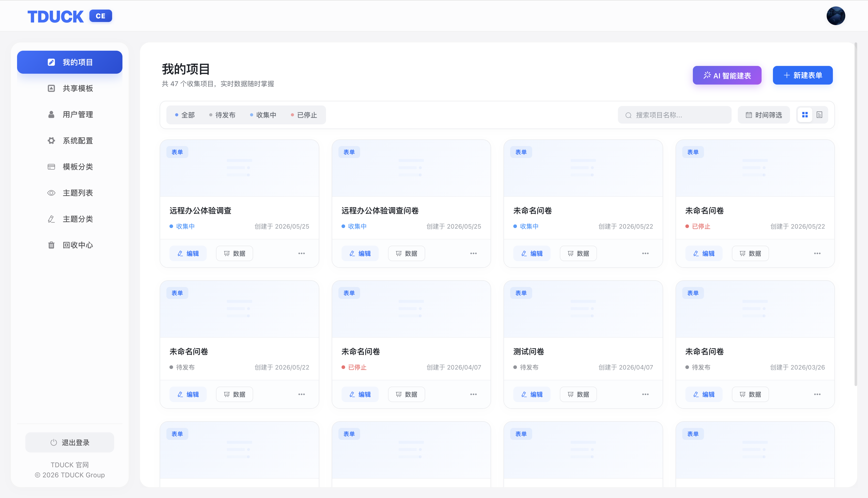Select title text 远程办公体验调查问卷
Image resolution: width=868 pixels, height=498 pixels.
(x=380, y=211)
